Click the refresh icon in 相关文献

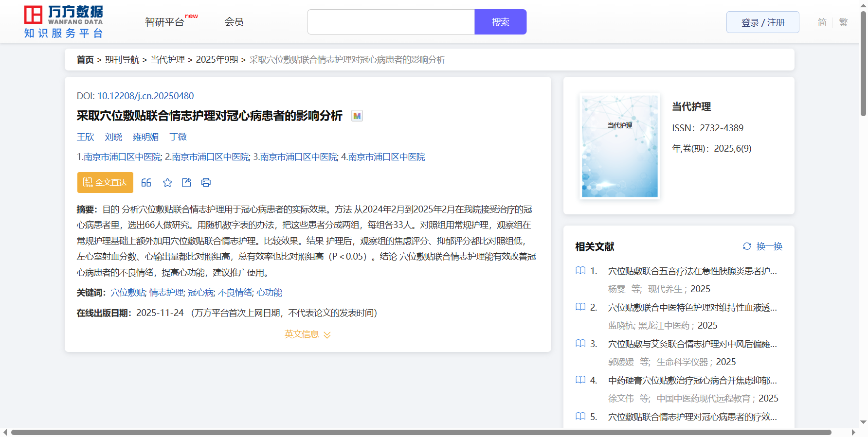(x=747, y=246)
